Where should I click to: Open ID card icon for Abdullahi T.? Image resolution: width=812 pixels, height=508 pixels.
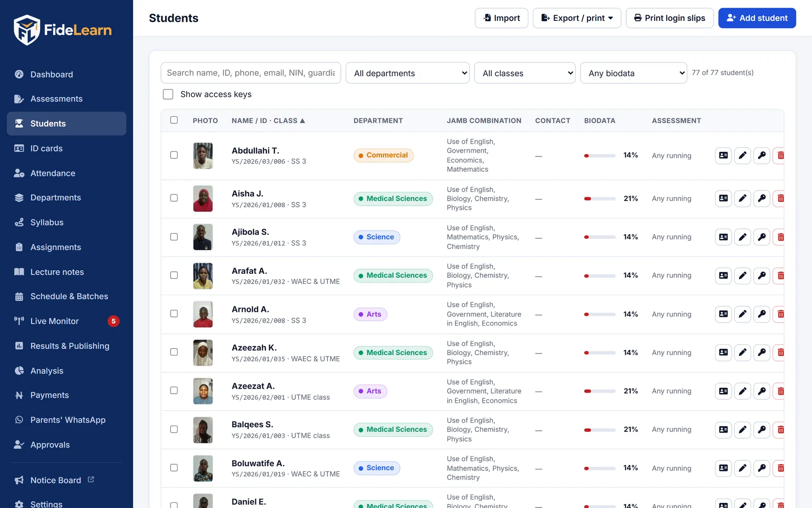click(x=723, y=155)
